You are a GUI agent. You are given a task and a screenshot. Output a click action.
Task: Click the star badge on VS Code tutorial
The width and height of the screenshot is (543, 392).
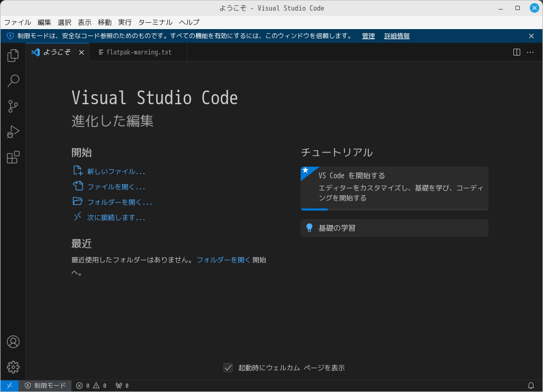point(305,170)
